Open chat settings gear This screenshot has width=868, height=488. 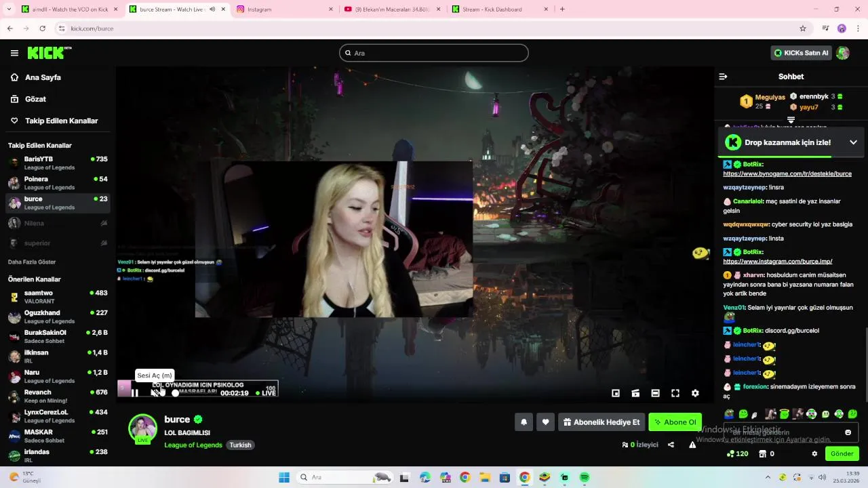coord(814,453)
